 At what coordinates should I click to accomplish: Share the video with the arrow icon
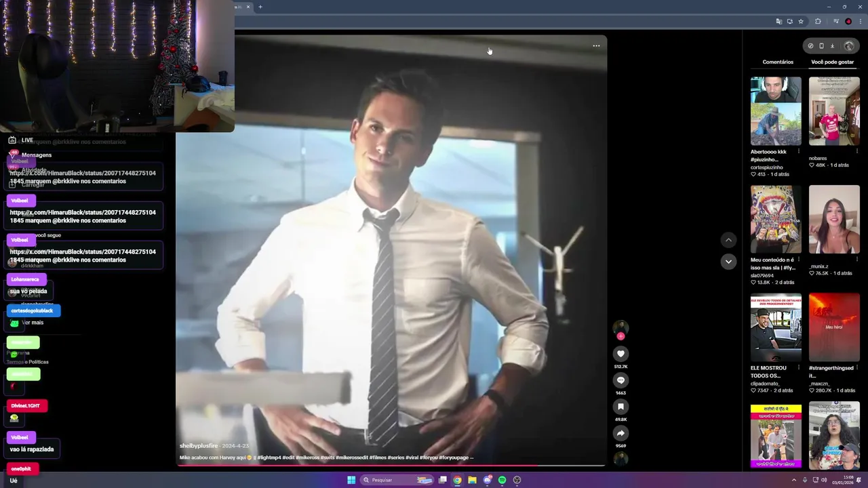tap(620, 433)
